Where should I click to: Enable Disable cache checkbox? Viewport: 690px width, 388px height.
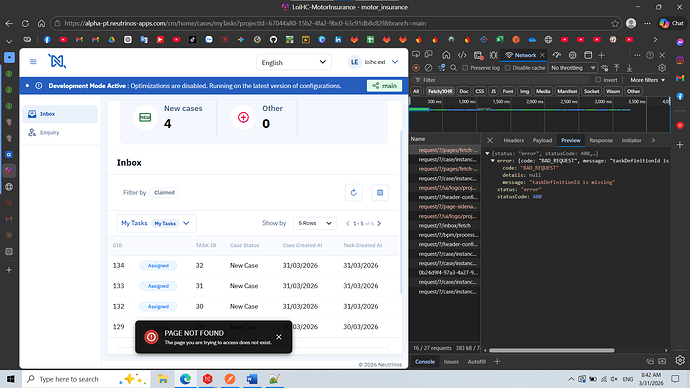pos(507,68)
